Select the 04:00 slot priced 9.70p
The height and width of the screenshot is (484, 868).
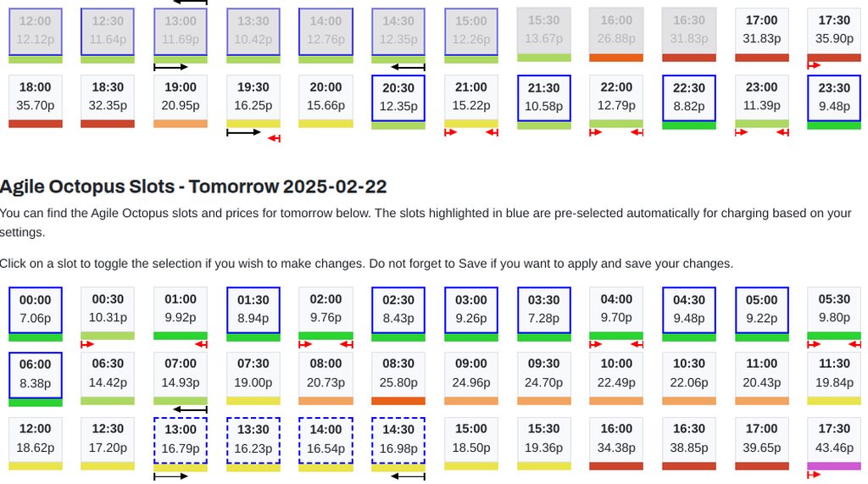(616, 309)
